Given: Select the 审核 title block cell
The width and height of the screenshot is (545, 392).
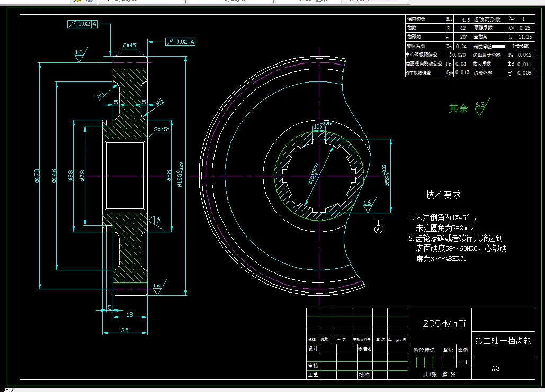Looking at the screenshot, I should click(313, 366).
